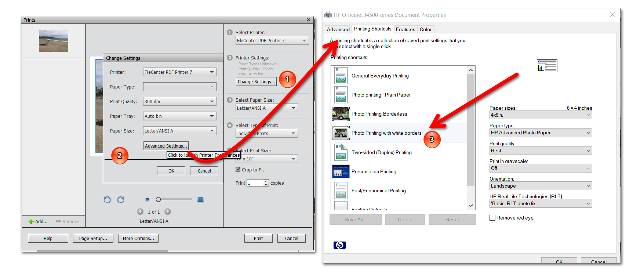This screenshot has width=644, height=272.
Task: Click Reset shortcut button
Action: point(452,220)
